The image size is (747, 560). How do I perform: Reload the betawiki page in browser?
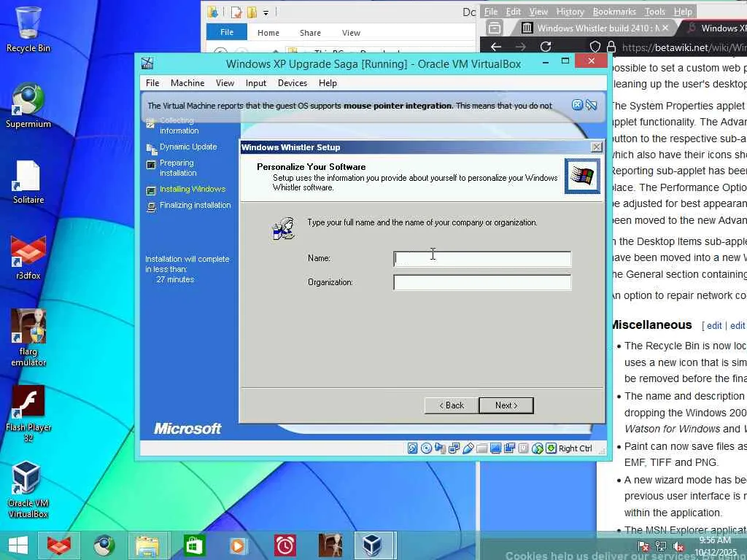[x=546, y=47]
